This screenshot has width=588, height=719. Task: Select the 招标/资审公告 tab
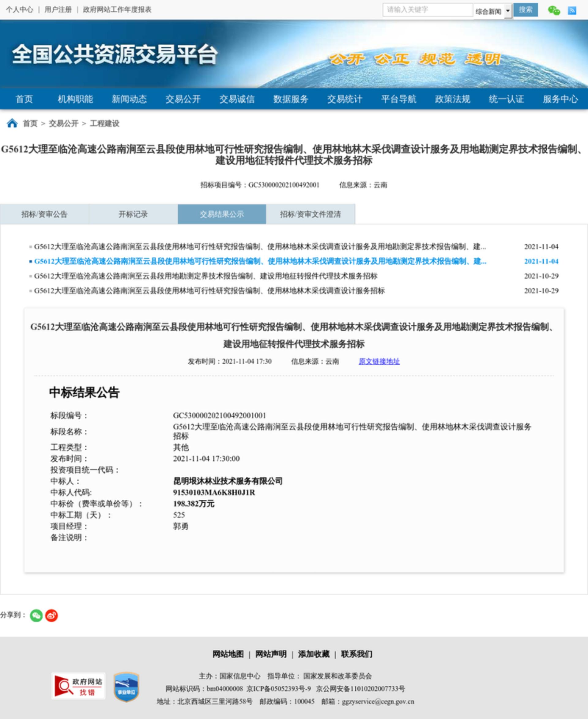(x=44, y=214)
